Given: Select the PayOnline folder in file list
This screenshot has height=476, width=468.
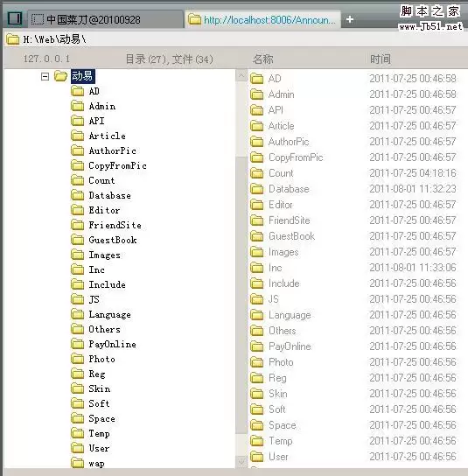Looking at the screenshot, I should point(290,346).
